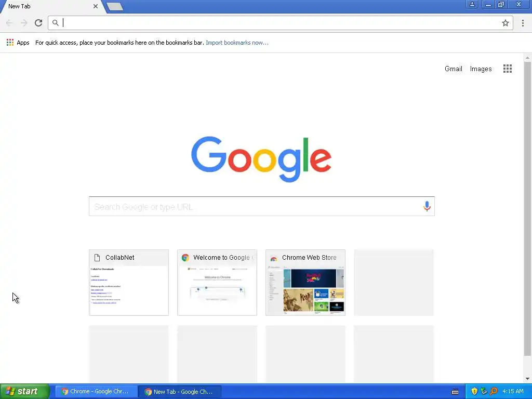This screenshot has height=399, width=532.
Task: Click the 4:15 AM system clock
Action: (x=513, y=391)
